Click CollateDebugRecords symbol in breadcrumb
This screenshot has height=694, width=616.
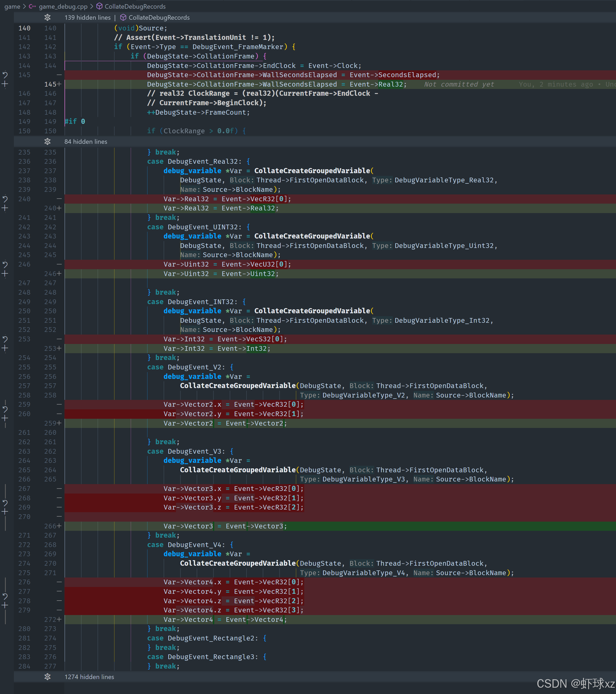135,7
